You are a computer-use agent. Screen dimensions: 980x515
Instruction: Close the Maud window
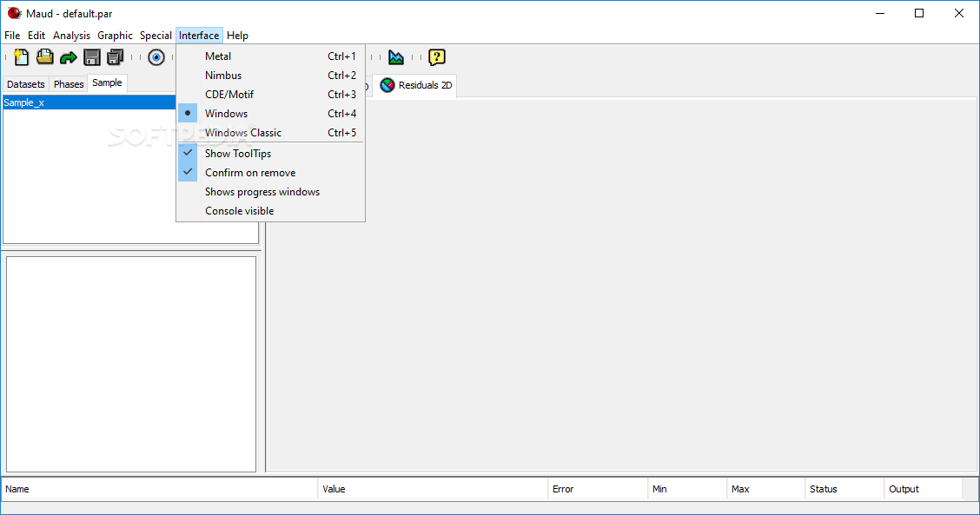point(959,13)
